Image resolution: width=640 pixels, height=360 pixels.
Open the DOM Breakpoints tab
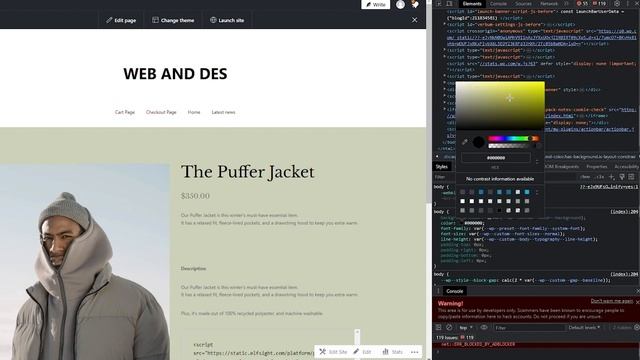562,167
